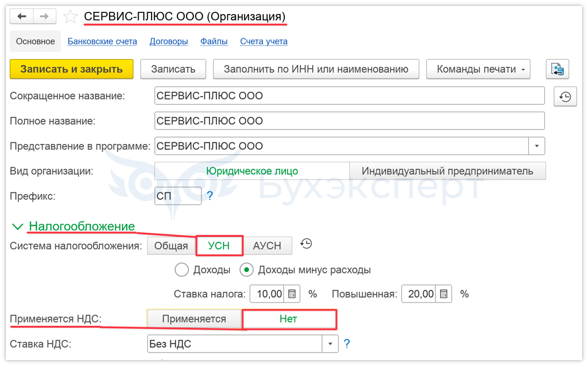Go forward with the right arrow button
Screen dimensions: 588x366
click(44, 16)
